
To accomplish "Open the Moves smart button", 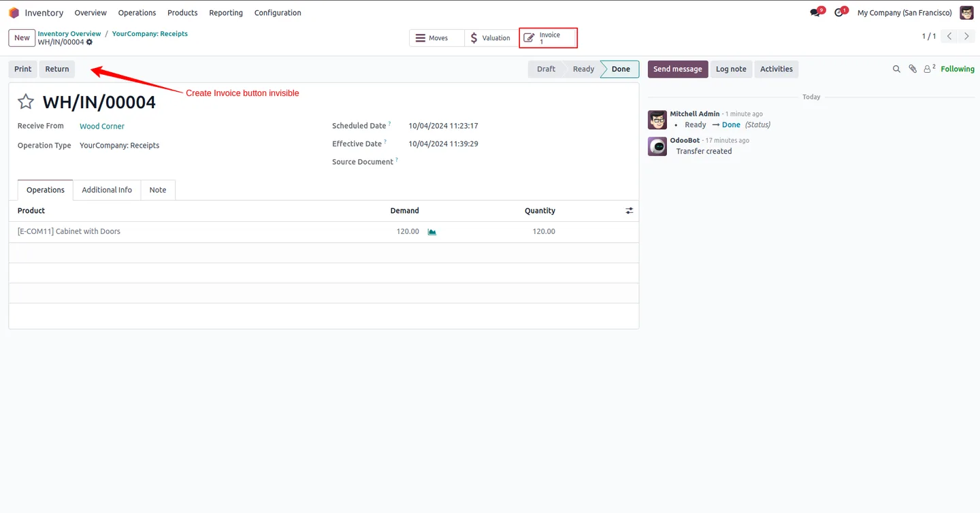I will [x=437, y=38].
